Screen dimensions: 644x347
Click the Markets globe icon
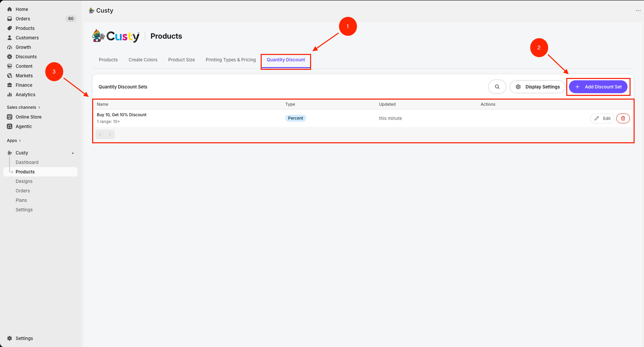pos(9,75)
